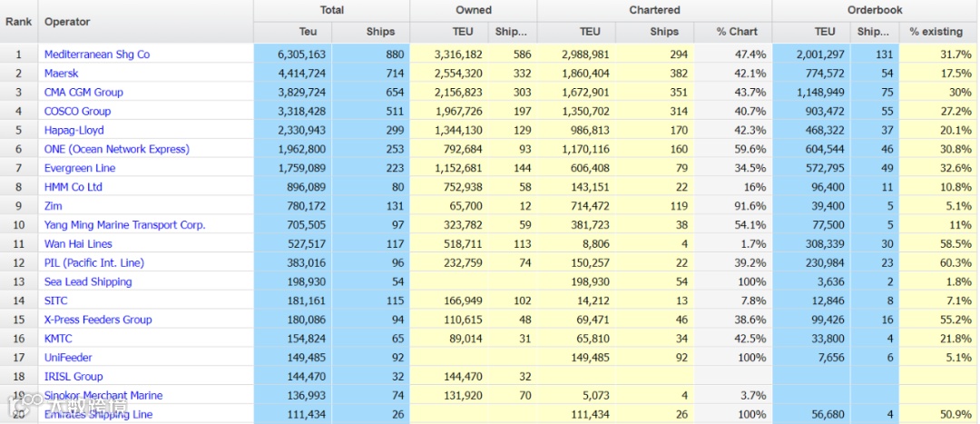Select % Chart cell 59.6%
This screenshot has height=424, width=980.
pos(732,149)
